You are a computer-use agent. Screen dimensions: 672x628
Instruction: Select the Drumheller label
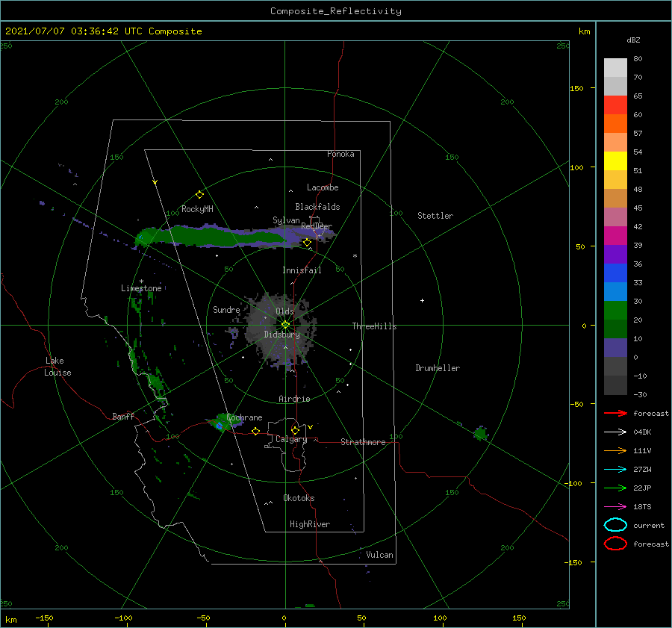pyautogui.click(x=438, y=368)
